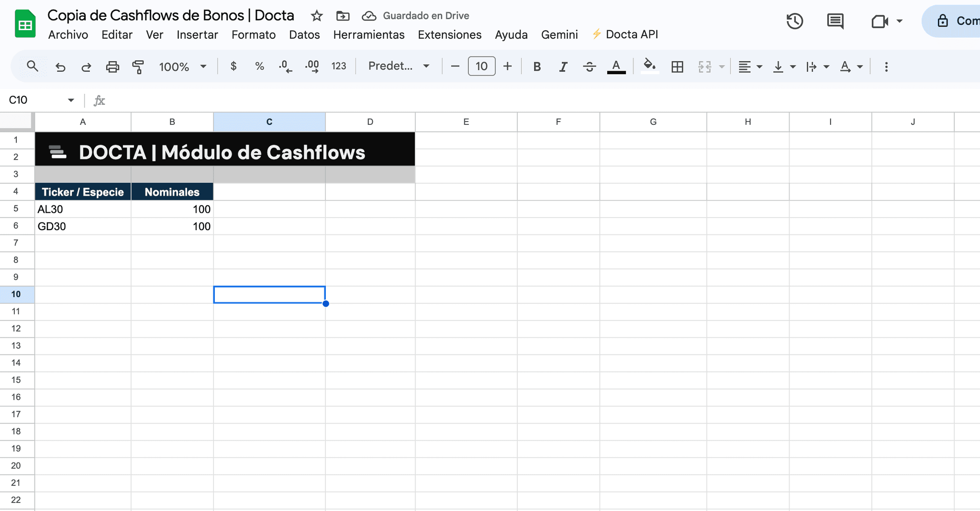The height and width of the screenshot is (511, 980).
Task: Select the Nominales header cell
Action: [x=172, y=192]
